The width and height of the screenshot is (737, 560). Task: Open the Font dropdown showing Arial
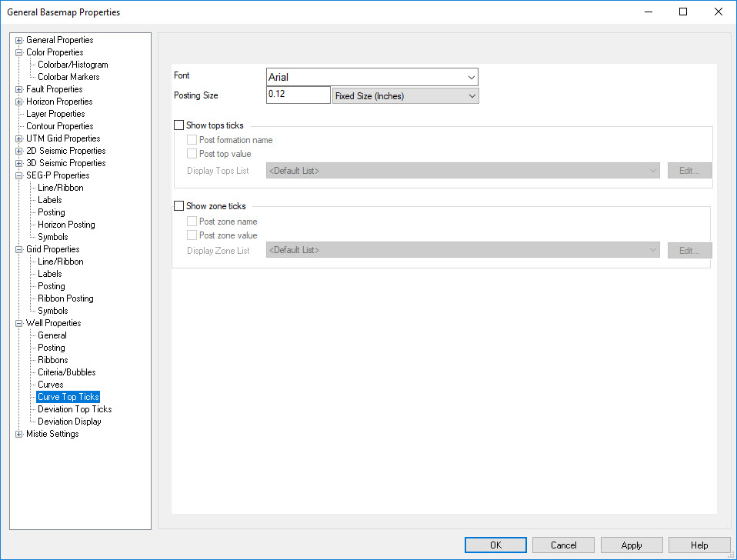coord(372,77)
